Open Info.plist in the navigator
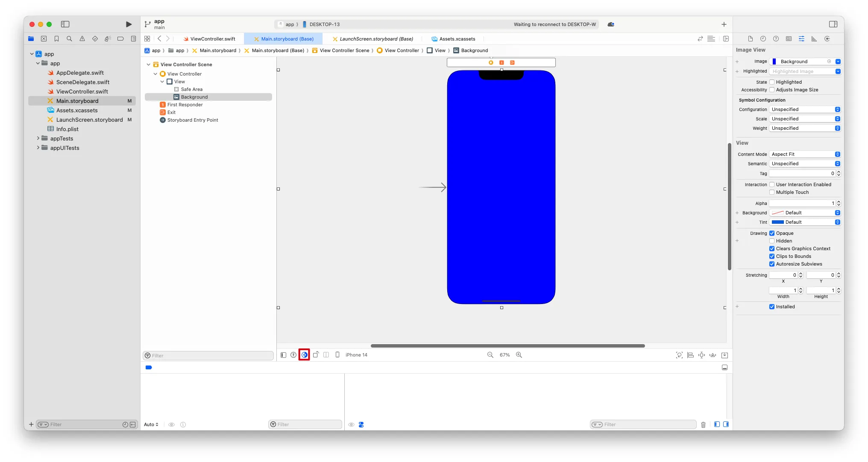Screen dimensions: 868x462 coord(67,129)
